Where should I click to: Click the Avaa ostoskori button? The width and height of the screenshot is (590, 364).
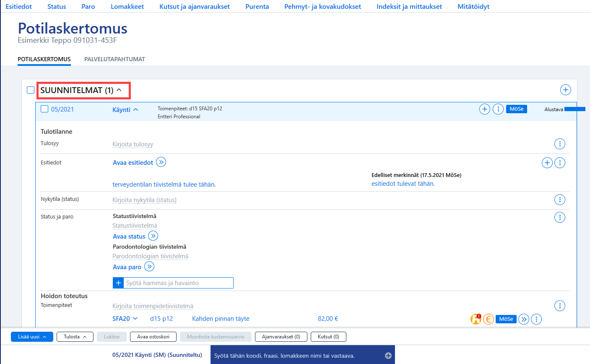click(153, 337)
